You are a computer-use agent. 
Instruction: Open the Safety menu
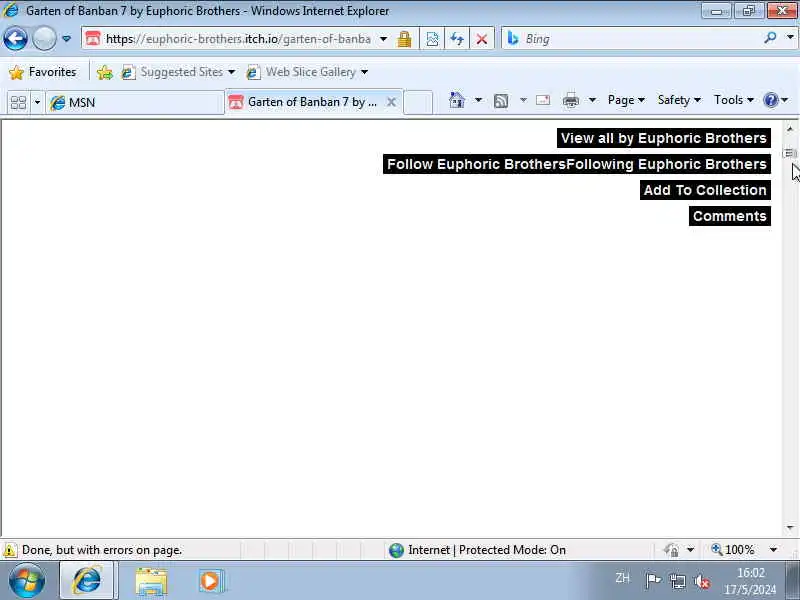click(x=679, y=100)
